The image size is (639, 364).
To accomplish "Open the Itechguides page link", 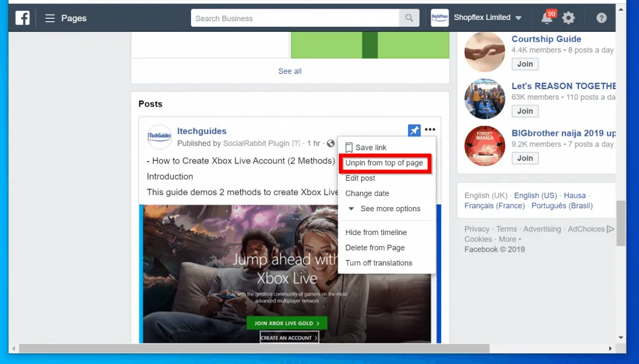I will tap(202, 131).
